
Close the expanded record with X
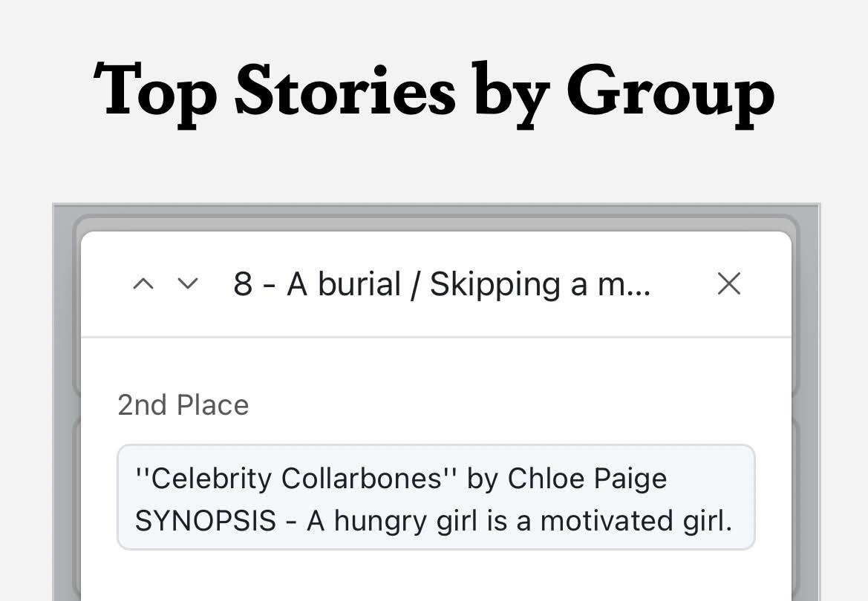[x=728, y=283]
